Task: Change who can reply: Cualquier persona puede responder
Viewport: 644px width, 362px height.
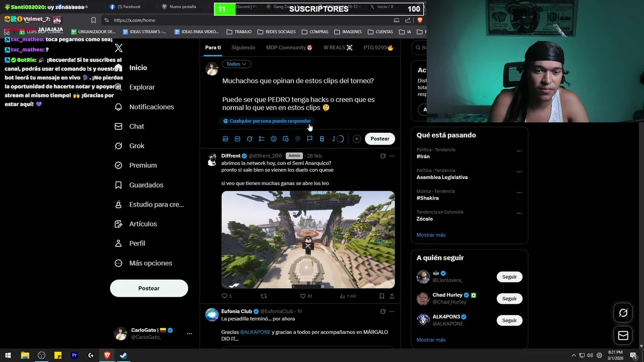Action: [267, 121]
